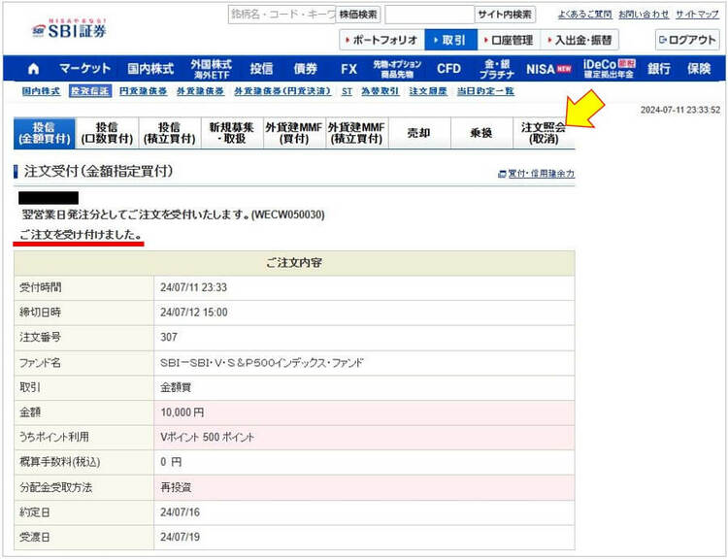Viewport: 728px width, 560px height.
Task: Open 金・銀 プラチナ menu
Action: (x=497, y=69)
